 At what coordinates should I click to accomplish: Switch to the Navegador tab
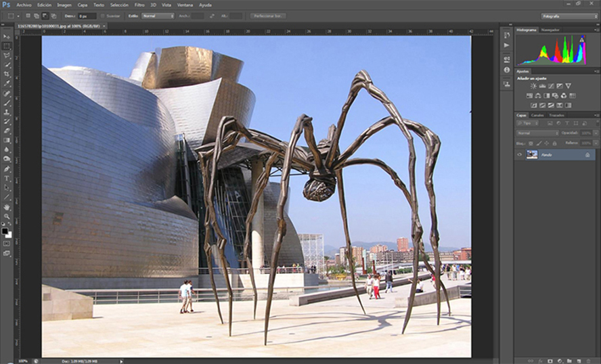[550, 30]
